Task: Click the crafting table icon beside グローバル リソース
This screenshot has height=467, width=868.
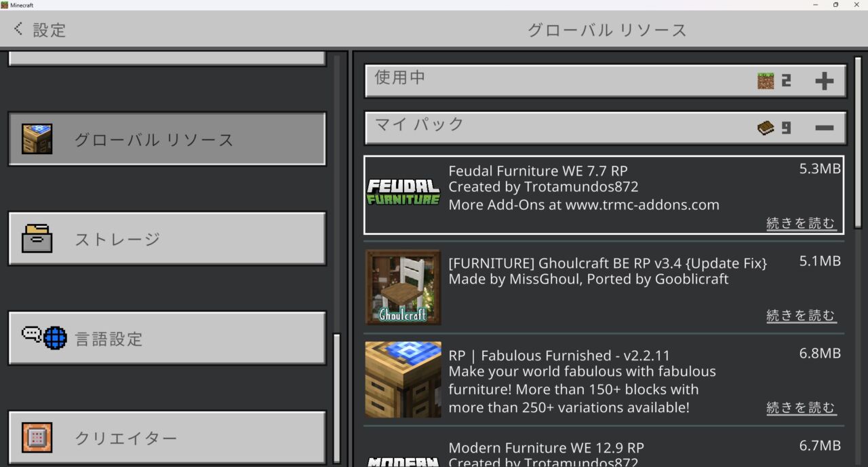Action: coord(37,138)
